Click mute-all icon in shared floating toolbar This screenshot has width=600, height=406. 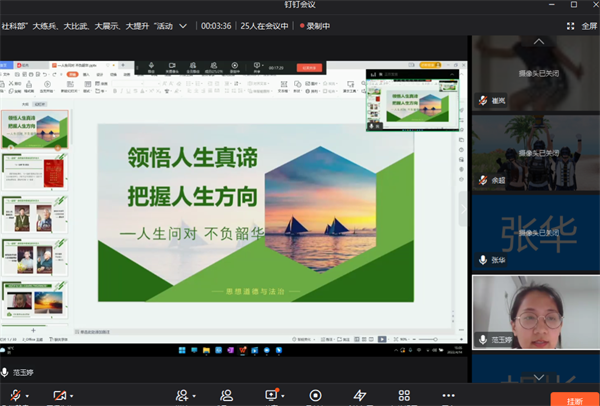(193, 67)
